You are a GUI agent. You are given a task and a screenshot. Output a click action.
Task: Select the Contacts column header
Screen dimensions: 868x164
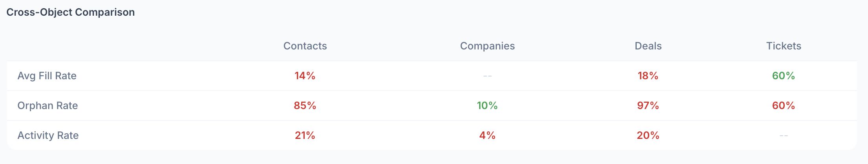[x=305, y=46]
